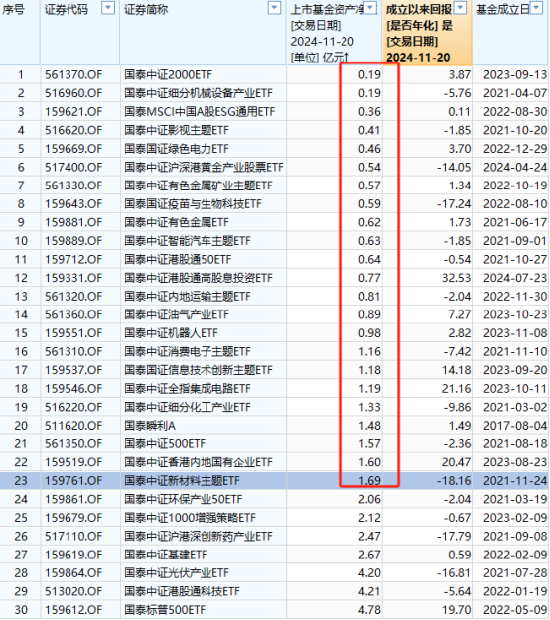Click row number 30
The height and width of the screenshot is (620, 550).
[21, 610]
